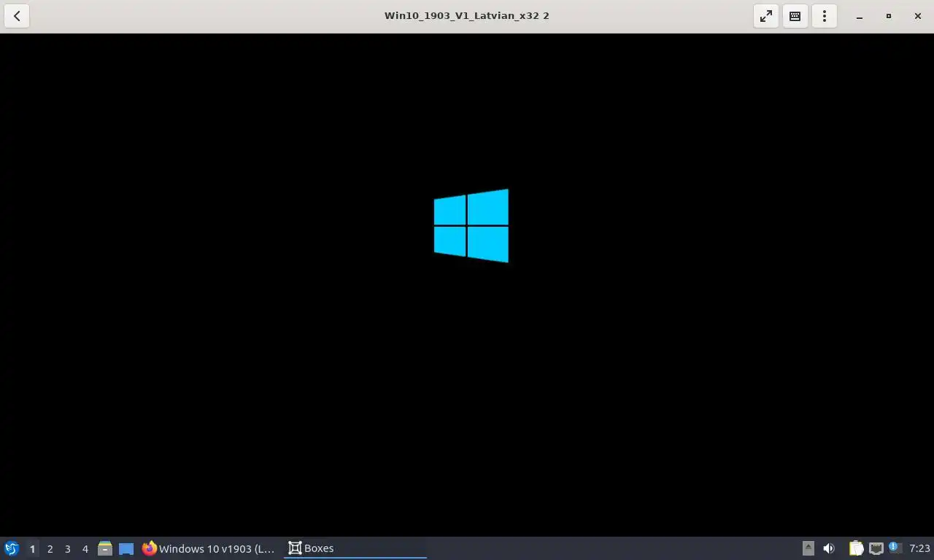934x560 pixels.
Task: Open the update notifier tray icon
Action: pyautogui.click(x=895, y=548)
